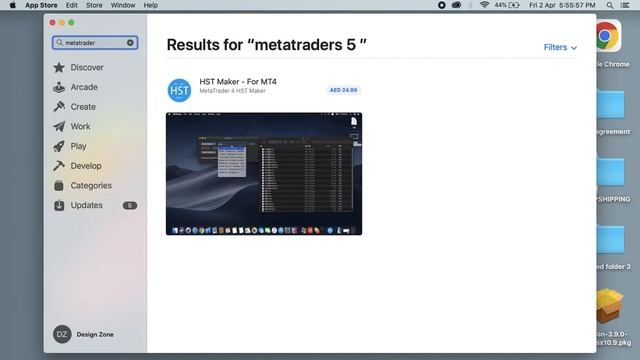
Task: Clear the search field text
Action: [x=130, y=42]
